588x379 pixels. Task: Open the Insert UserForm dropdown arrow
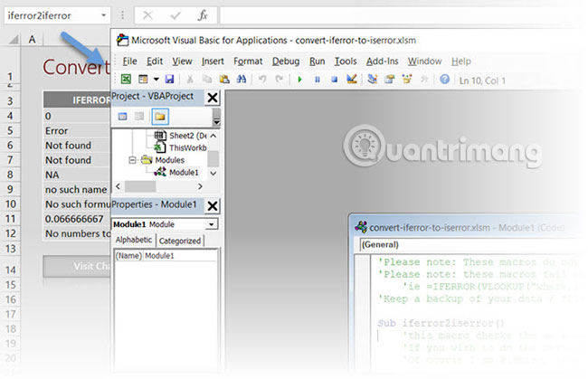coord(156,79)
